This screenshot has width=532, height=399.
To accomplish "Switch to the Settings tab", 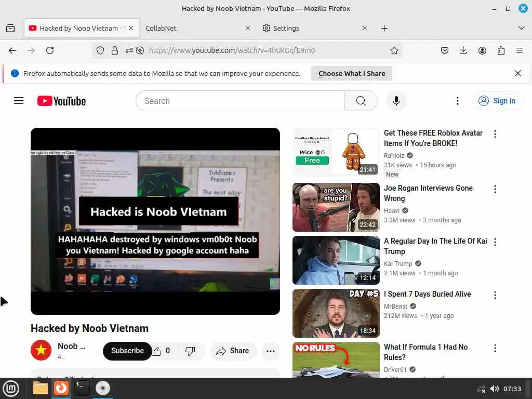I will tap(314, 28).
